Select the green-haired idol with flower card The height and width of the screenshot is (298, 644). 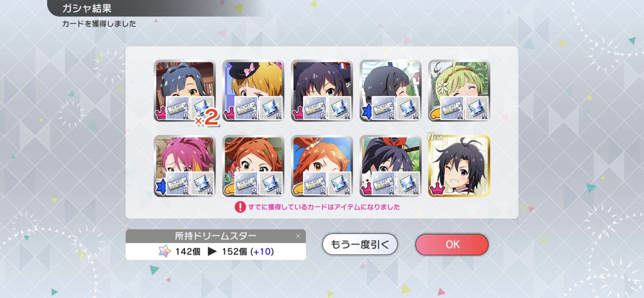pos(459,91)
